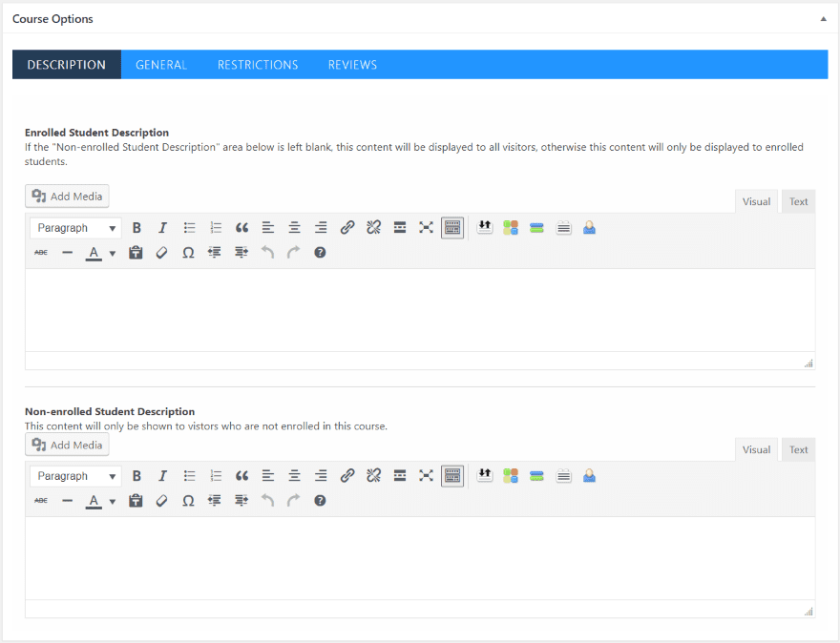Switch Non-enrolled editor to Text mode

[798, 450]
